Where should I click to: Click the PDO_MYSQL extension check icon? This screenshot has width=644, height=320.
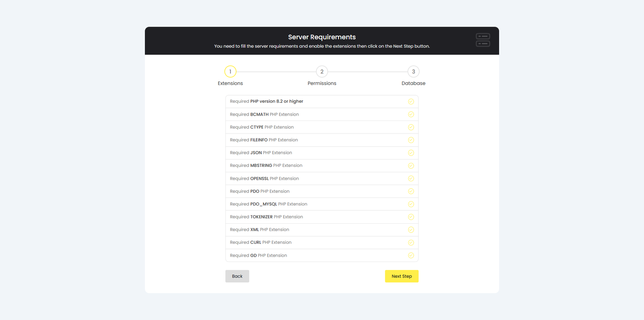pos(411,204)
